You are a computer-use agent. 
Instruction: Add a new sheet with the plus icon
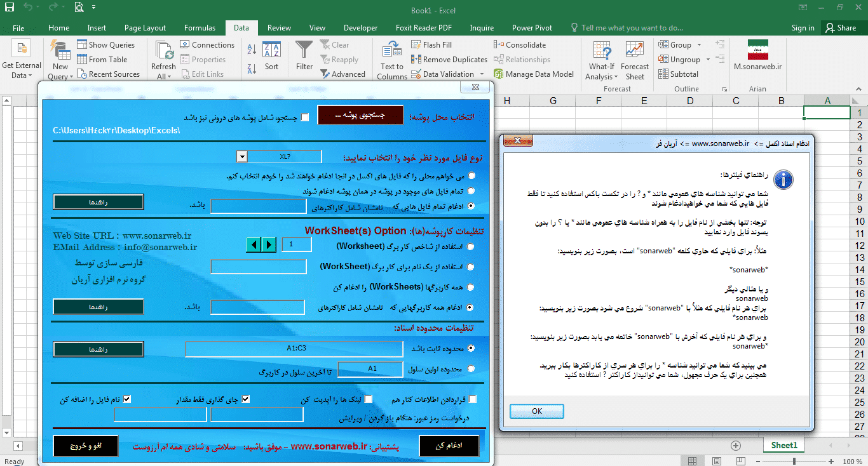click(x=736, y=445)
